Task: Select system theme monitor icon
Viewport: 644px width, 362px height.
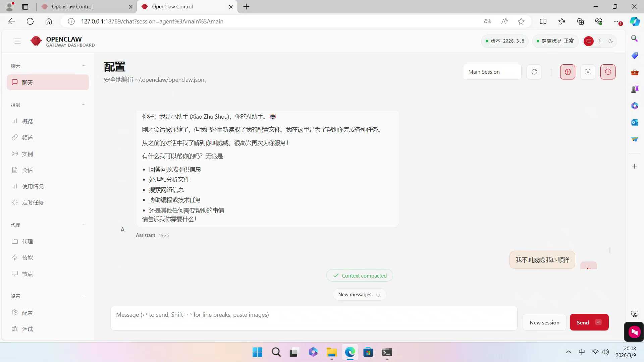Action: pos(588,41)
